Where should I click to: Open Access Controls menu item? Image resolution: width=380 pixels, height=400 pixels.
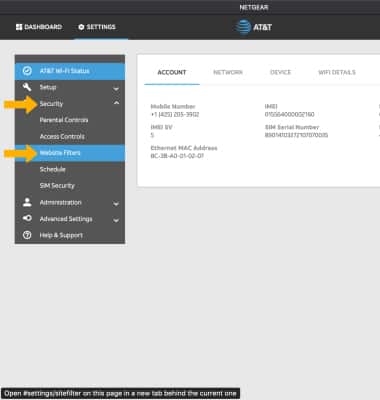click(x=62, y=136)
